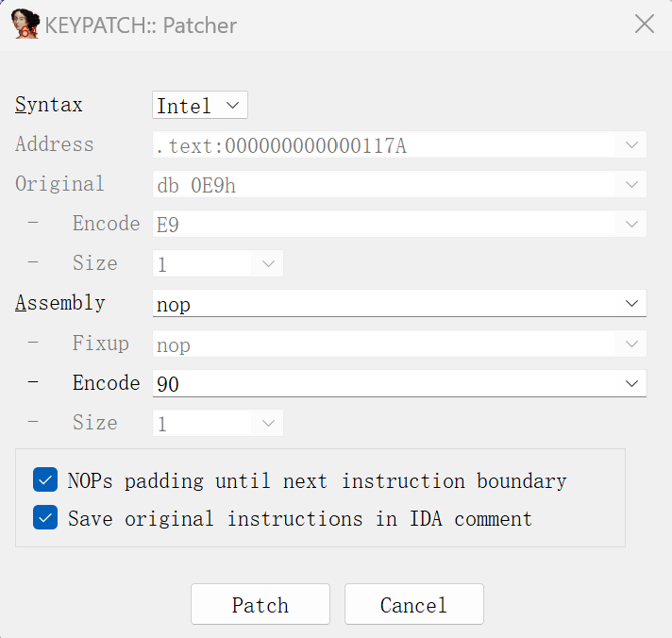Disable Save original instructions in IDA comment
The width and height of the screenshot is (672, 638).
(45, 518)
